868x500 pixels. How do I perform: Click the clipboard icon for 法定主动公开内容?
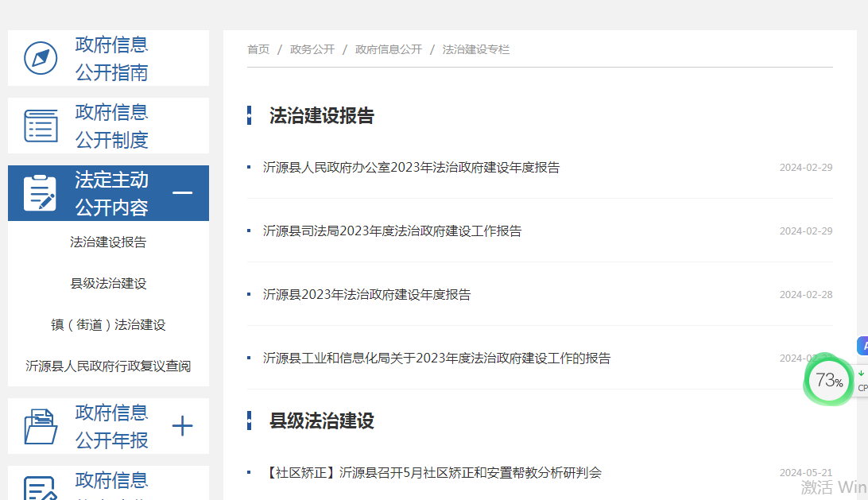tap(41, 193)
